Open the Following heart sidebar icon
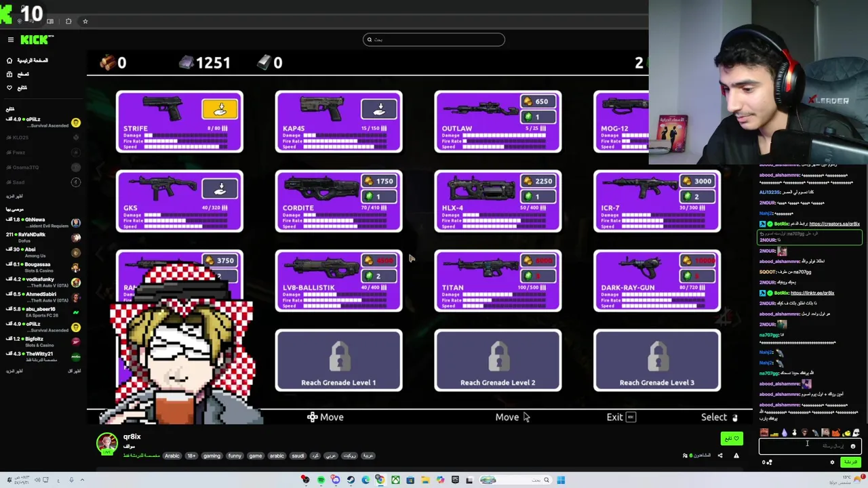The height and width of the screenshot is (488, 868). [x=9, y=87]
